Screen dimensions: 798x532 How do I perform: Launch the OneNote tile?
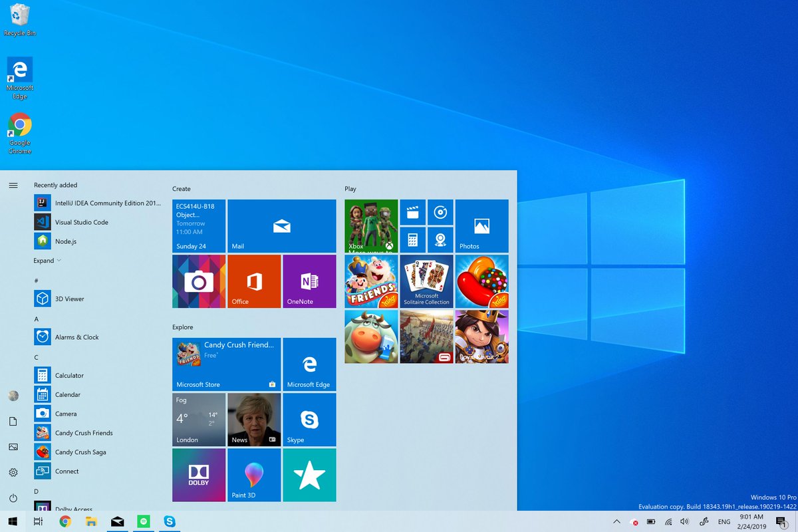point(309,281)
